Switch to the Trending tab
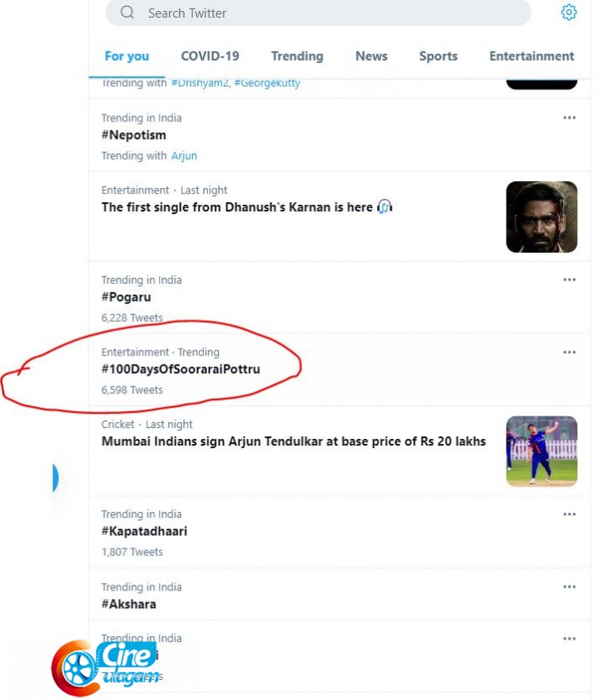The height and width of the screenshot is (700, 606). pos(297,56)
